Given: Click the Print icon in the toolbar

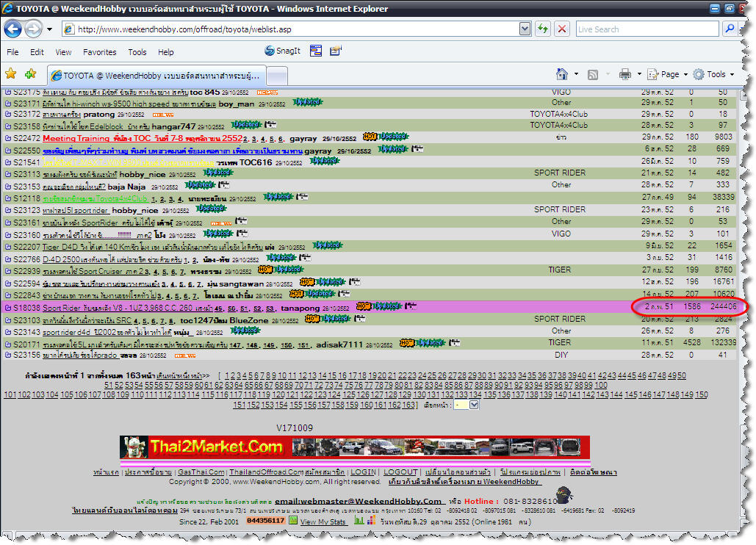Looking at the screenshot, I should pos(625,74).
